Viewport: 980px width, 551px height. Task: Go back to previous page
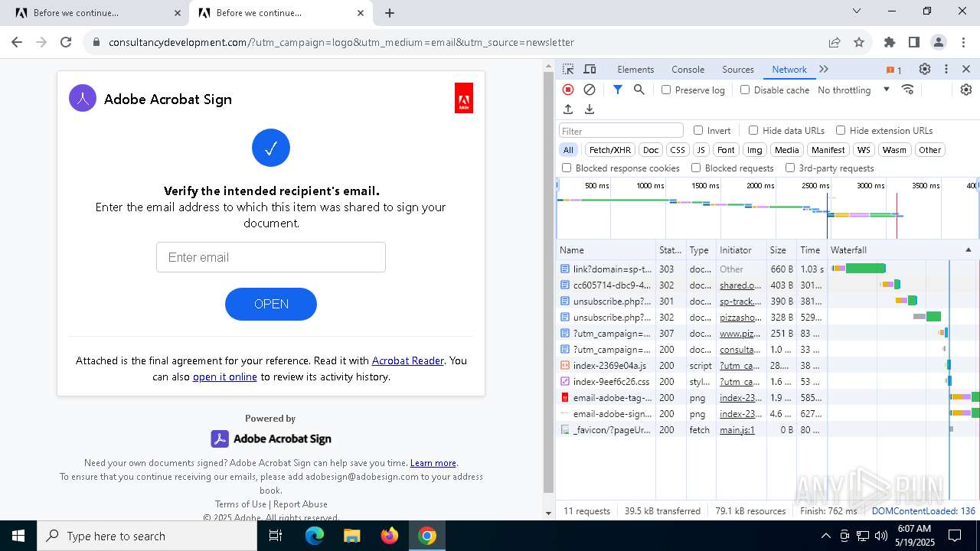click(17, 42)
